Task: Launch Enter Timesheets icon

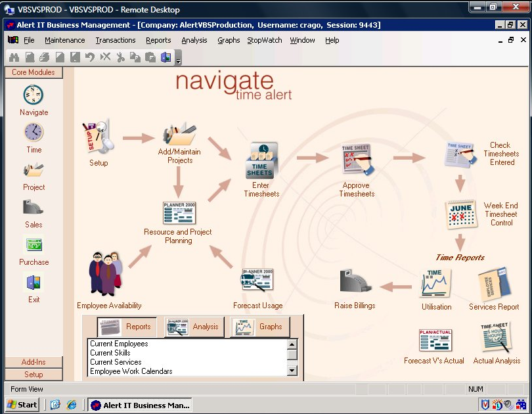Action: (x=261, y=161)
